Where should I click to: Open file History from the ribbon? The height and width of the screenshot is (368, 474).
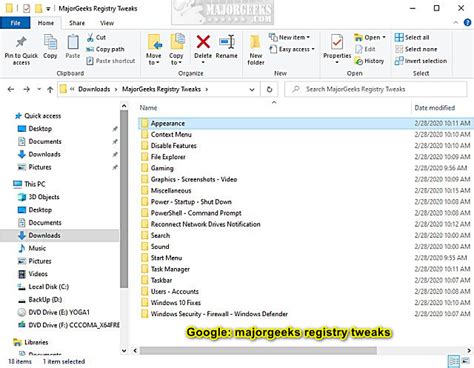click(x=369, y=61)
